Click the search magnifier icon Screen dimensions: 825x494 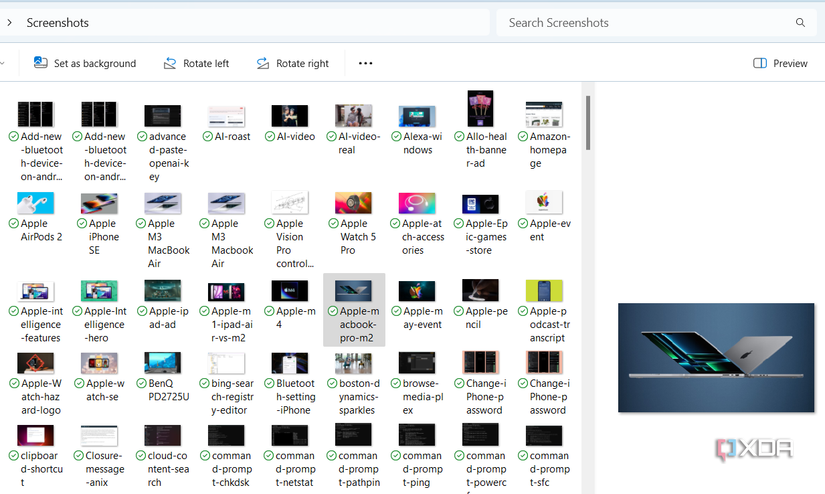coord(800,22)
